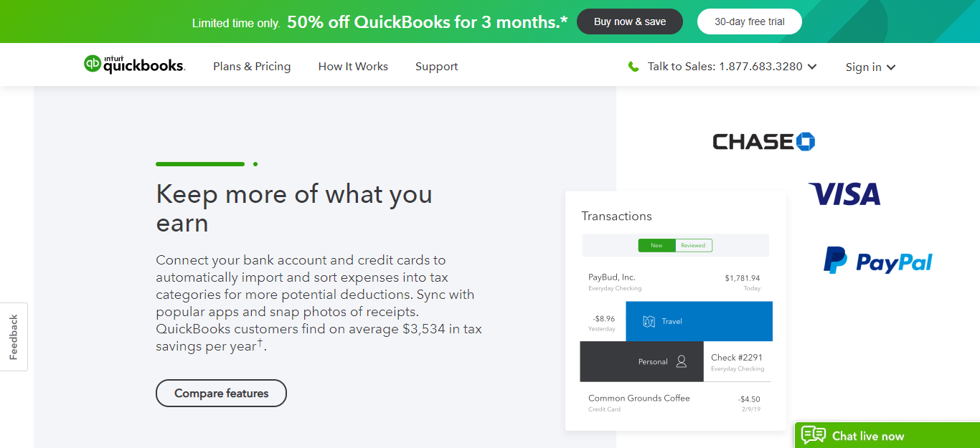Click the chat bubble icon in Chat live now
The width and height of the screenshot is (980, 448).
pyautogui.click(x=814, y=435)
